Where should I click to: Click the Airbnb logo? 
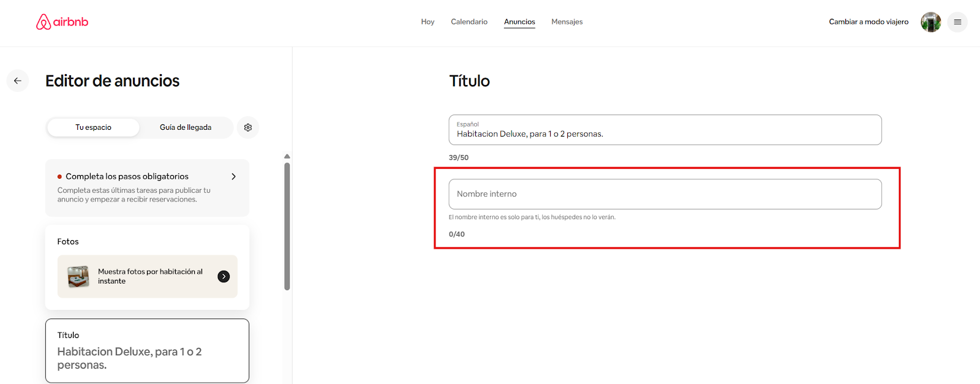[x=62, y=22]
